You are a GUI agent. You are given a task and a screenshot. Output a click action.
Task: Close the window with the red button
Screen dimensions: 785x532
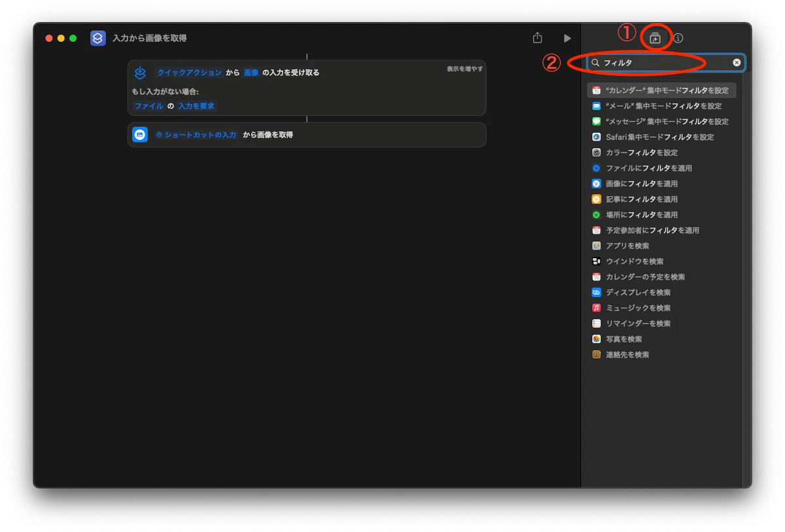tap(49, 39)
